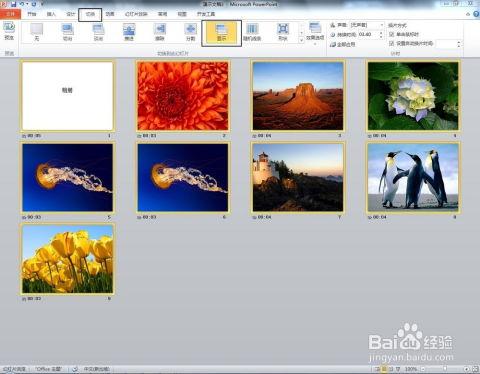The image size is (480, 374).
Task: Switch to the Transitions (切换) tab
Action: tap(90, 14)
